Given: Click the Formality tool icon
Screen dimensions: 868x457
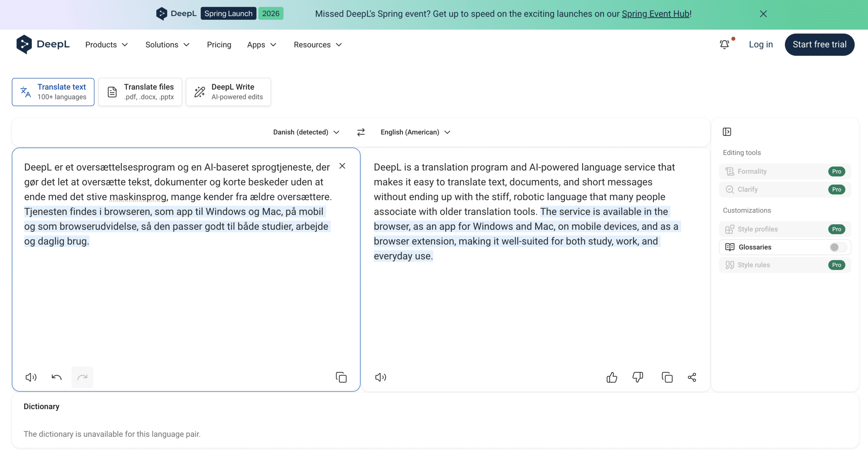Looking at the screenshot, I should (x=730, y=171).
